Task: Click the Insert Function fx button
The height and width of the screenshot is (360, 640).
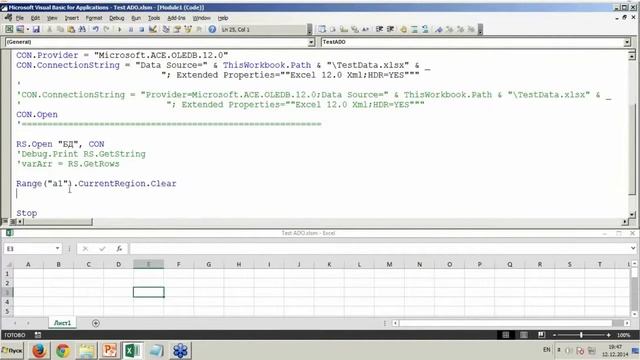Action: pyautogui.click(x=119, y=249)
